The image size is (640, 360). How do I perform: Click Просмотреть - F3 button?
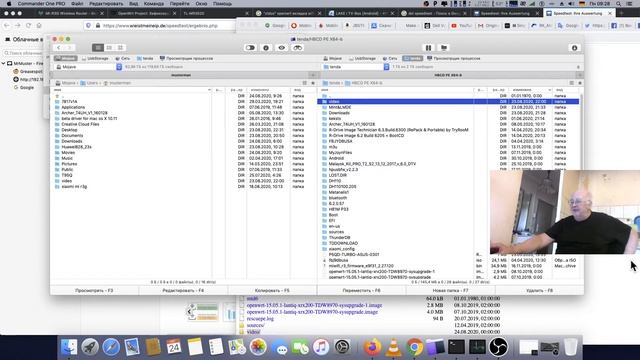[x=94, y=291]
